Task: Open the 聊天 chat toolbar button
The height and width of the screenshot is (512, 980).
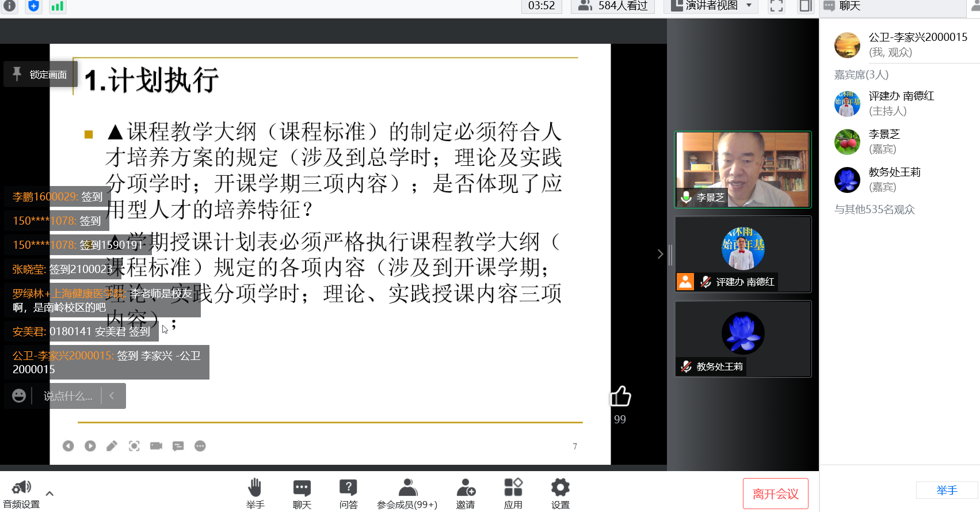Action: pyautogui.click(x=302, y=494)
